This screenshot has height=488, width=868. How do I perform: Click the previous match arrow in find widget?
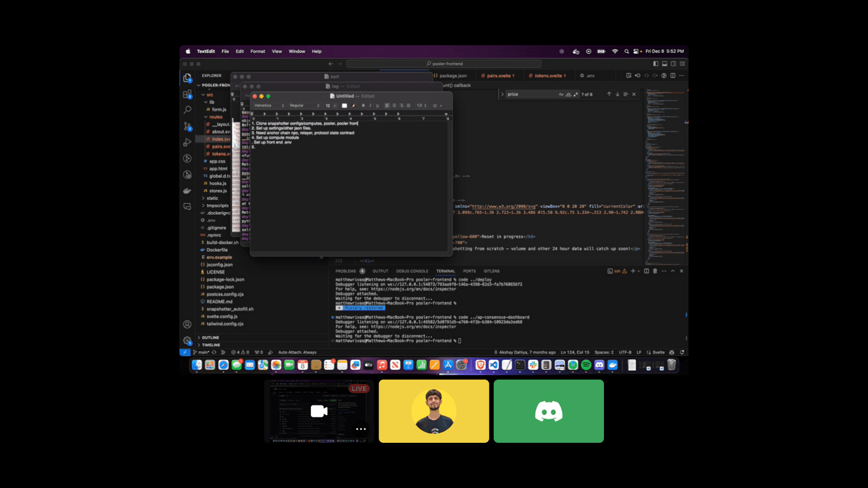(x=609, y=94)
